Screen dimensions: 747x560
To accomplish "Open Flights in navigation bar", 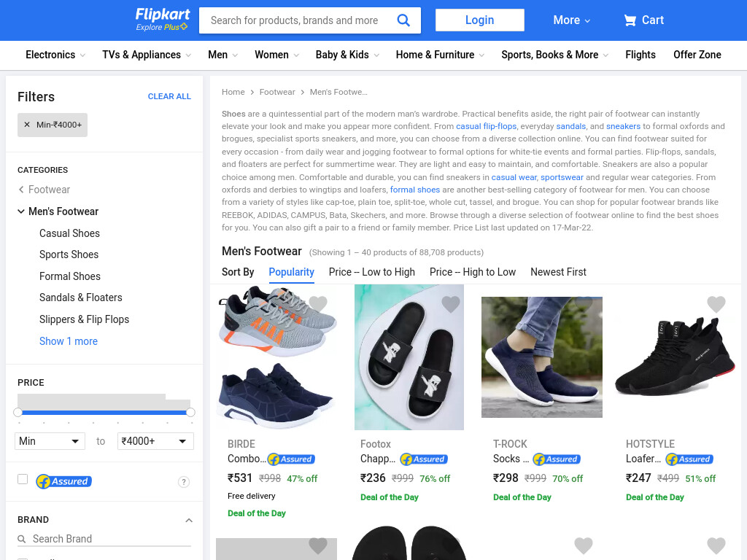I will coord(640,55).
